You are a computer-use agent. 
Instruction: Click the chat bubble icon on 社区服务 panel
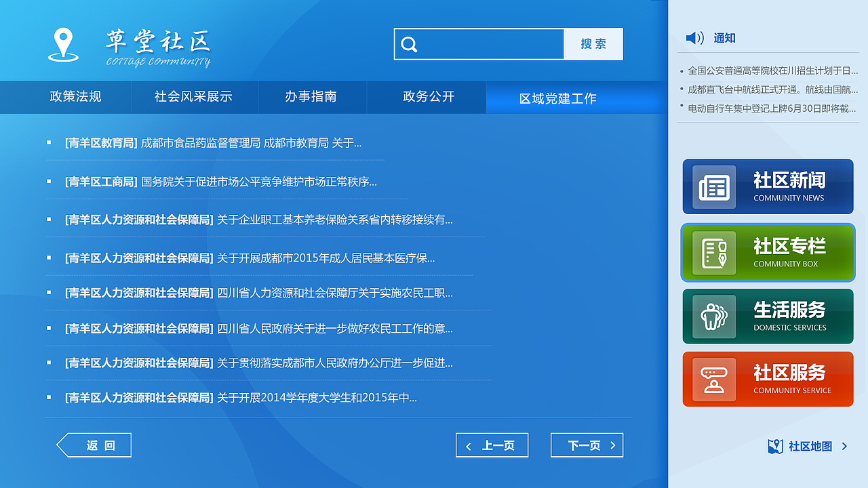[714, 379]
